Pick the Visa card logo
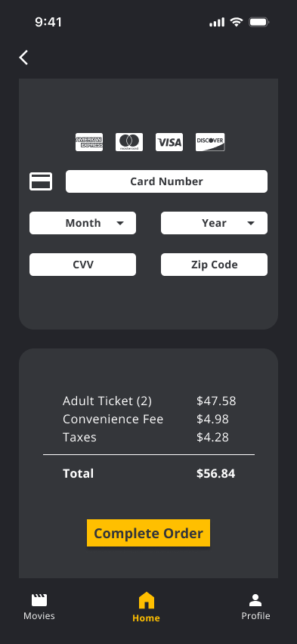The width and height of the screenshot is (297, 644). pos(169,142)
